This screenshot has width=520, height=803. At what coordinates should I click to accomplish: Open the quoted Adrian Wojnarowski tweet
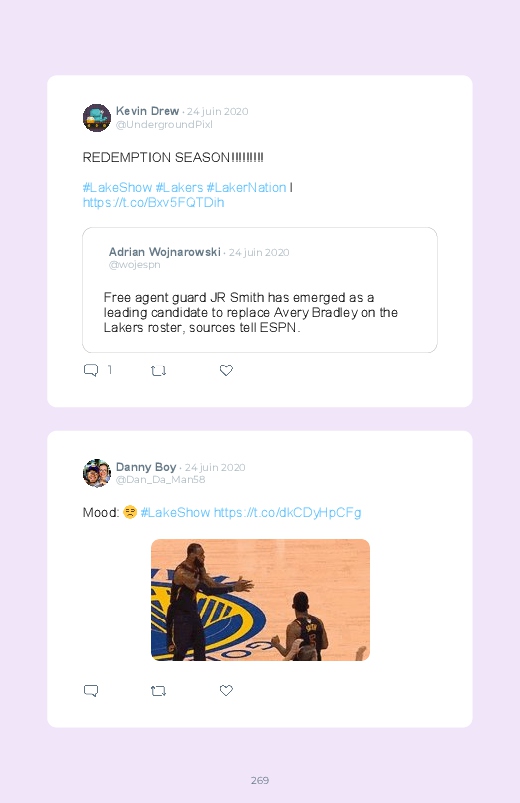click(x=260, y=290)
